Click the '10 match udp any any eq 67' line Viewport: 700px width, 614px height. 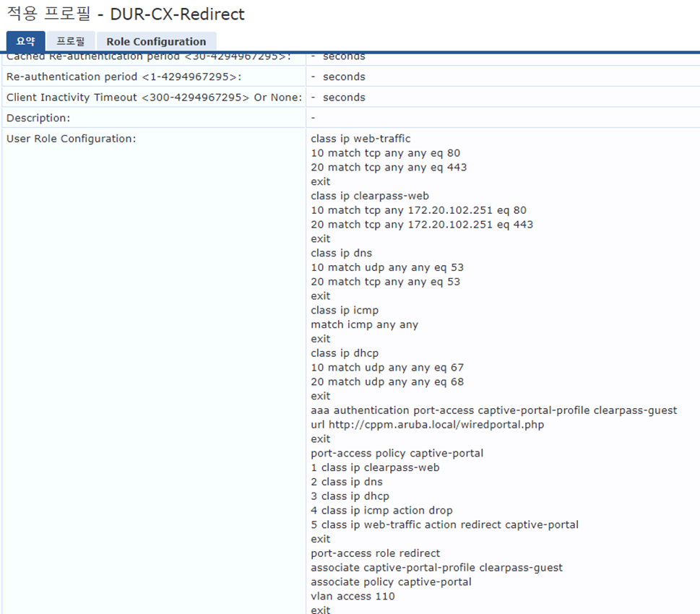387,368
